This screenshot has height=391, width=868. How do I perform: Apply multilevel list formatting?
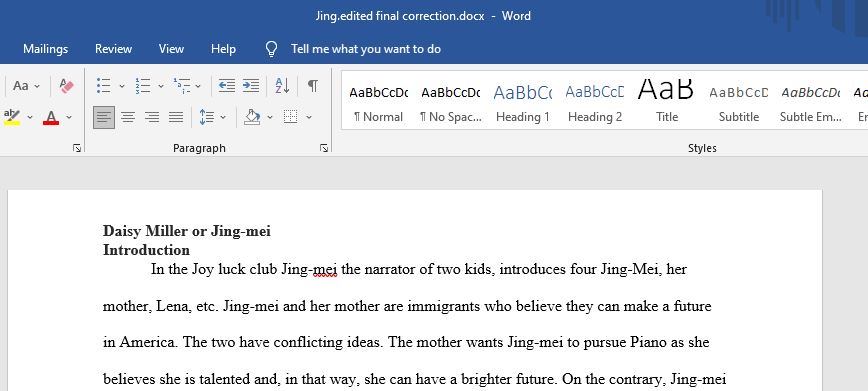click(182, 85)
